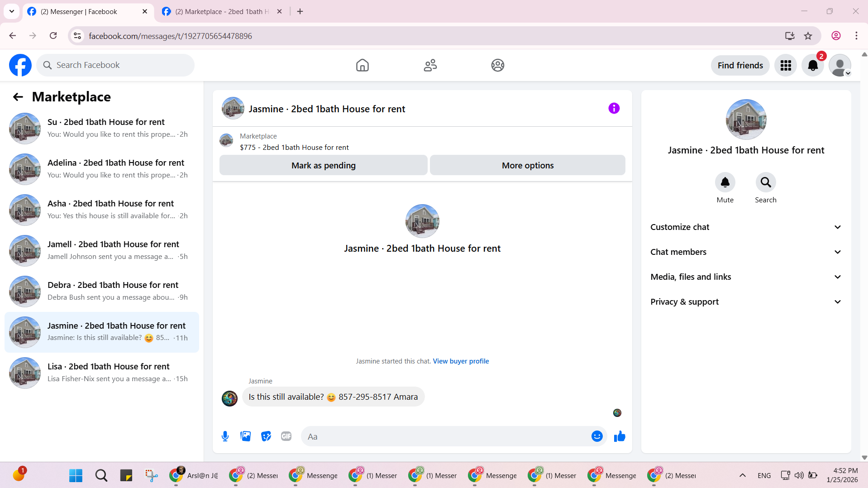Show hidden system tray icons
Screen dimensions: 868x488
tap(743, 475)
